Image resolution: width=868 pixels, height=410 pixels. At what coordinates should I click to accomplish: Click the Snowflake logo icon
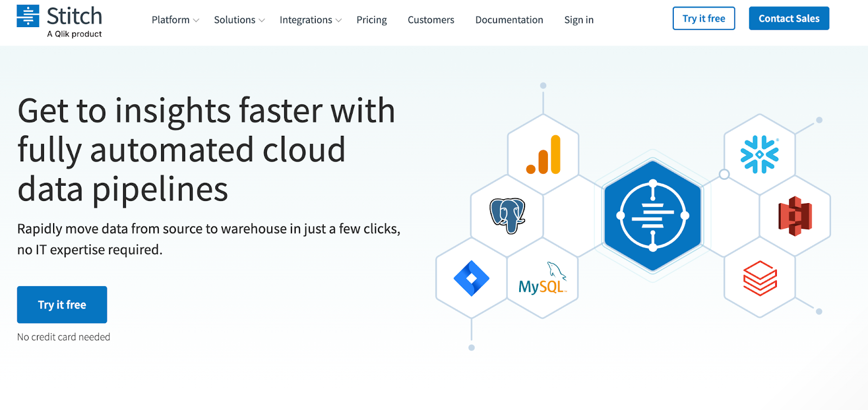(759, 154)
